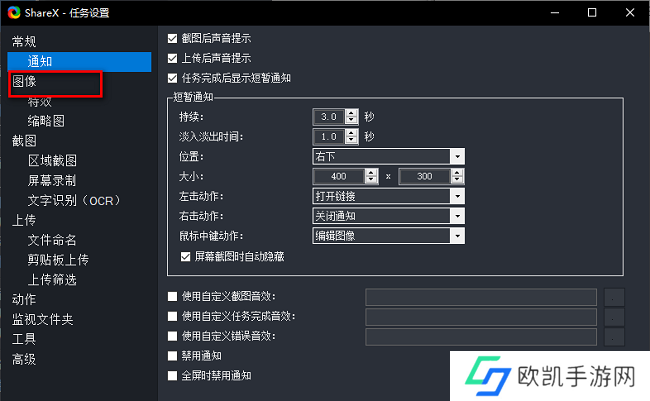Enable 使用自定义任务完成音效 checkbox
650x401 pixels.
[172, 316]
